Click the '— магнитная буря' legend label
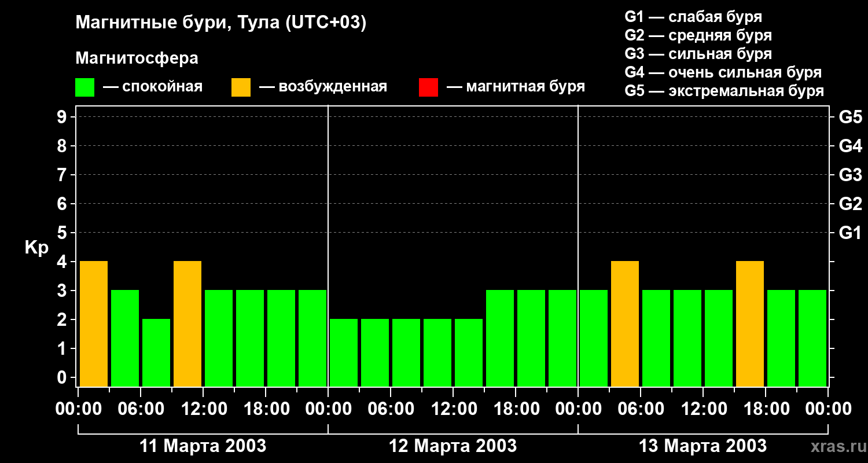868x463 pixels. click(x=516, y=87)
